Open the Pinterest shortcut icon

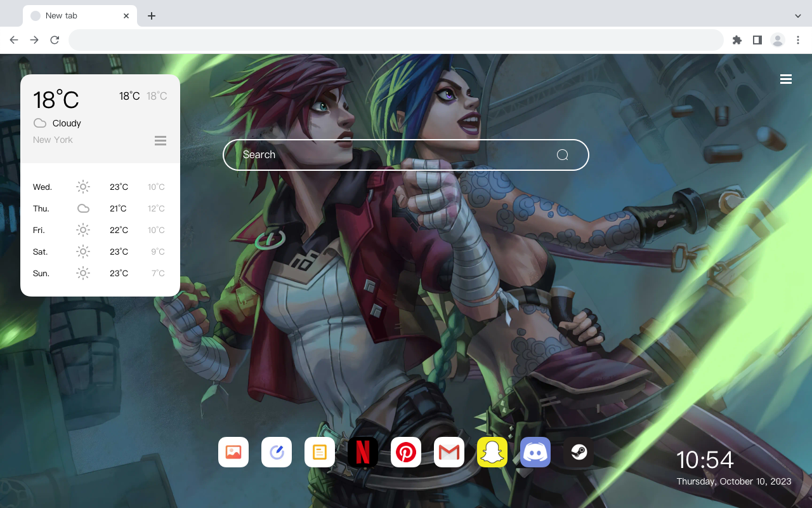tap(406, 452)
